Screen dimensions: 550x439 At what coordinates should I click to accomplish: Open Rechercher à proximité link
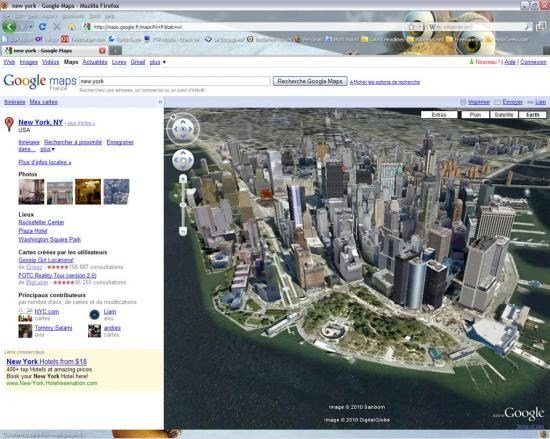tap(73, 142)
